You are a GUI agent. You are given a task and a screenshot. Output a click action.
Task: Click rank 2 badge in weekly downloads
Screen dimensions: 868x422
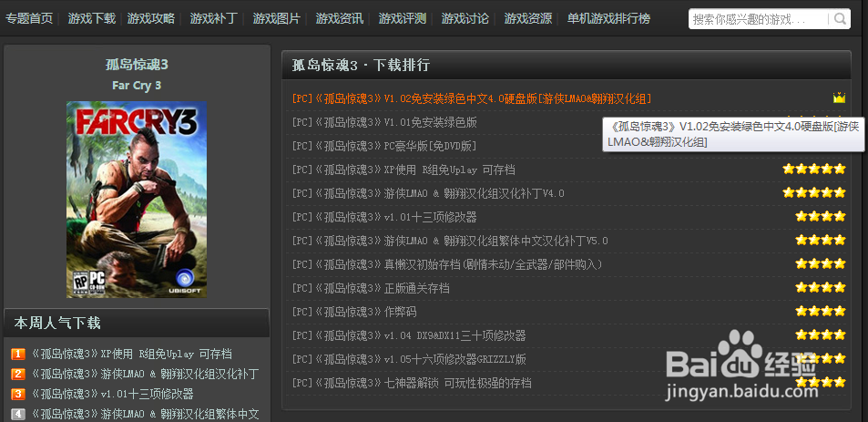18,375
